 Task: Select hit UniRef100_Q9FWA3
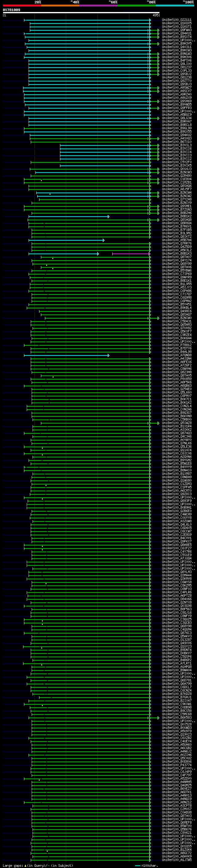[x=176, y=30]
